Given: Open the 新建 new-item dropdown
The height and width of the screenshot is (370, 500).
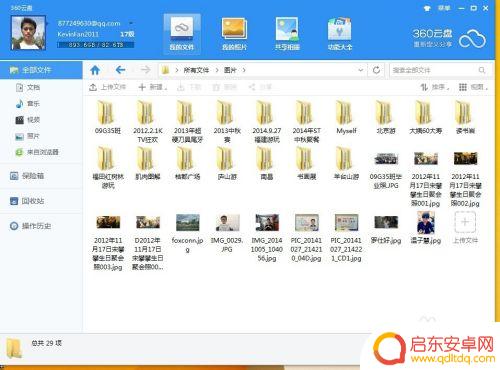Looking at the screenshot, I should coord(153,87).
